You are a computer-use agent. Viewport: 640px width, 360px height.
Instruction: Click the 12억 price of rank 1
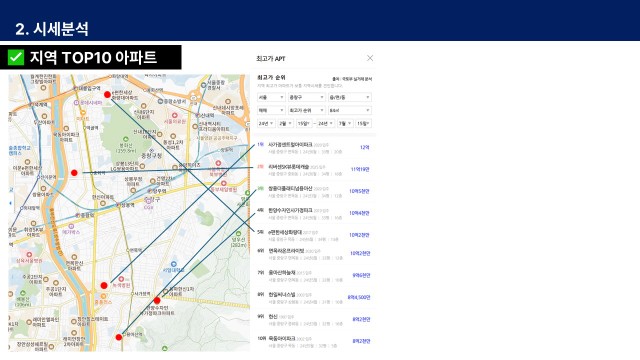(364, 147)
